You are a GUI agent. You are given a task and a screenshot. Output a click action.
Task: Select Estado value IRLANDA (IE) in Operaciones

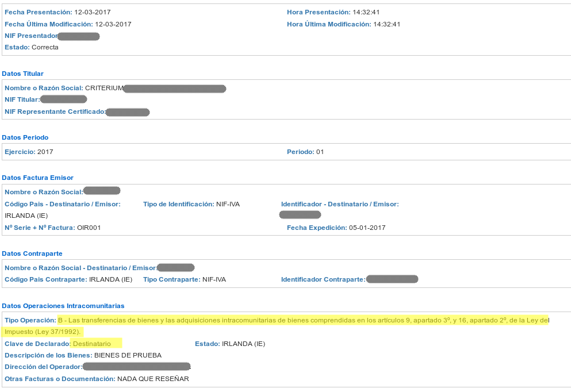pos(244,344)
